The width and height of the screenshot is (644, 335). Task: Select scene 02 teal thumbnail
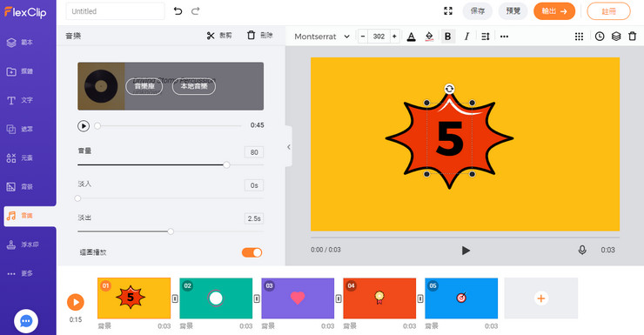216,298
